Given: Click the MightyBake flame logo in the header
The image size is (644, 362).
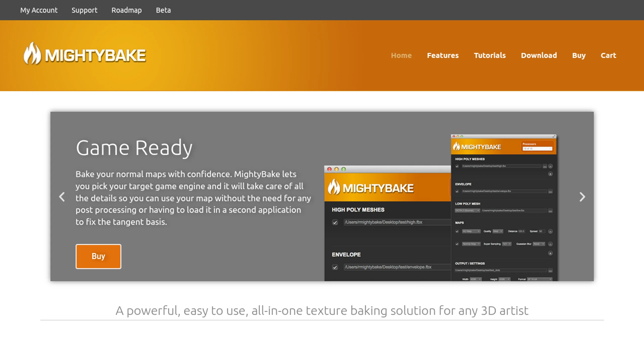Looking at the screenshot, I should point(85,54).
